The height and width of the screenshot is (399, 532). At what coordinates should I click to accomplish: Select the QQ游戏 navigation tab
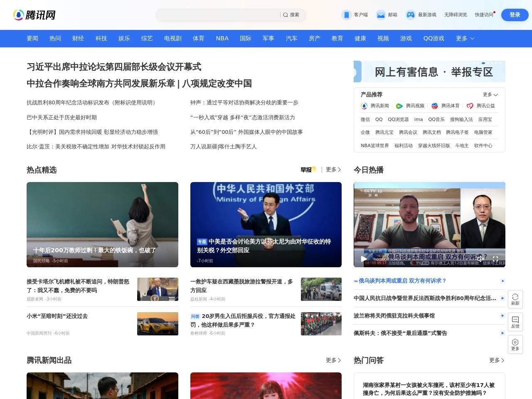pos(434,38)
